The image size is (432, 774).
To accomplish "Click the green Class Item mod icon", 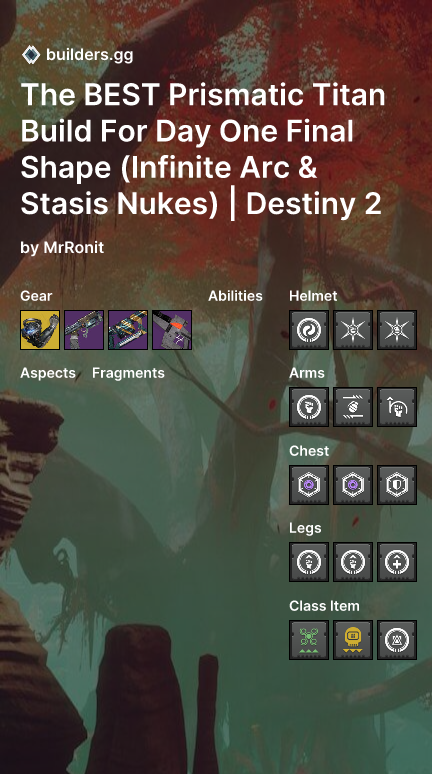I will [309, 640].
